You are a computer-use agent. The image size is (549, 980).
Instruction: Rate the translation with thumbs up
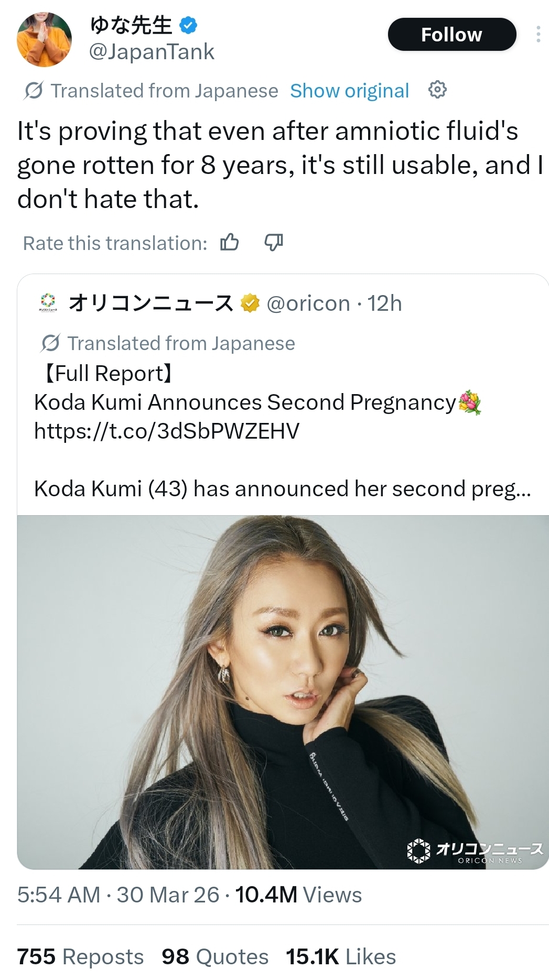pos(229,243)
